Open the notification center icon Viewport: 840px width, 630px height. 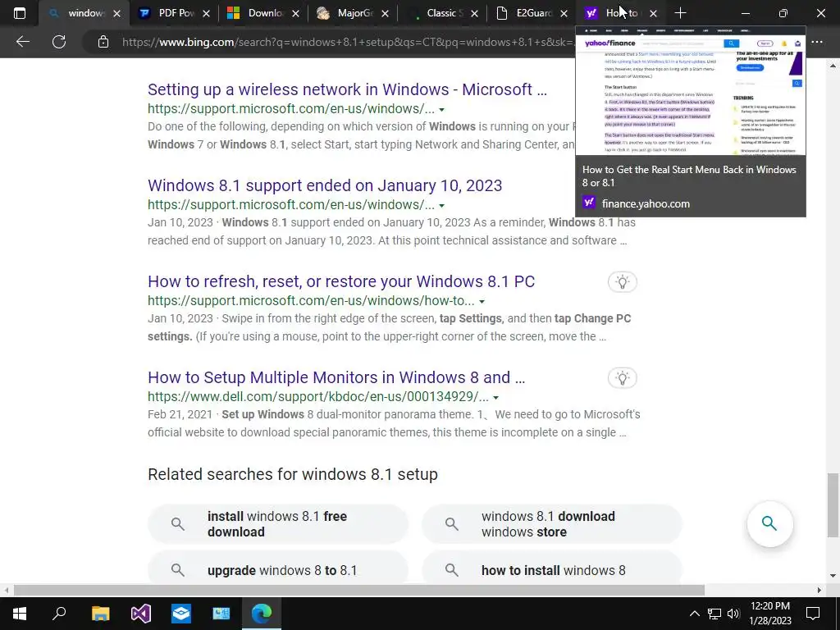coord(813,614)
